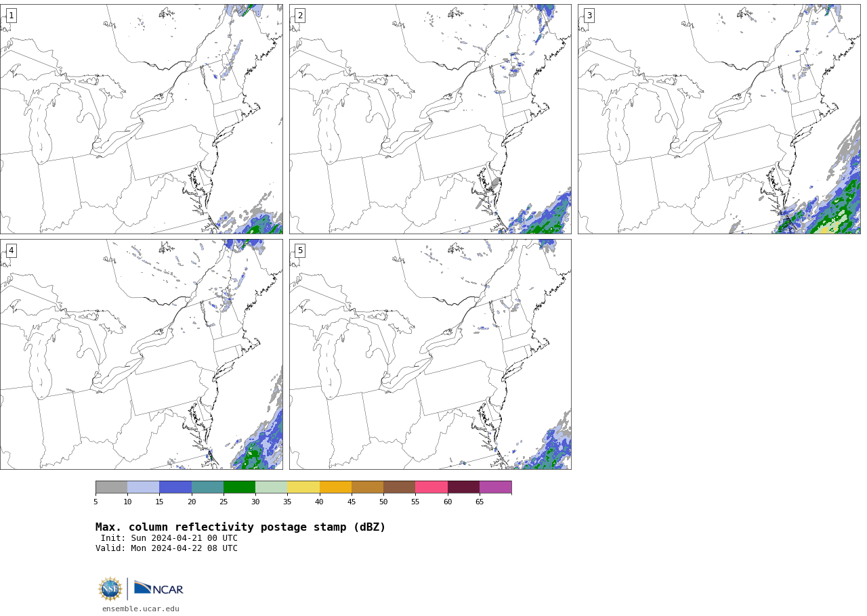Open ensemble member 2 reflectivity map
This screenshot has height=616, width=867.
430,119
